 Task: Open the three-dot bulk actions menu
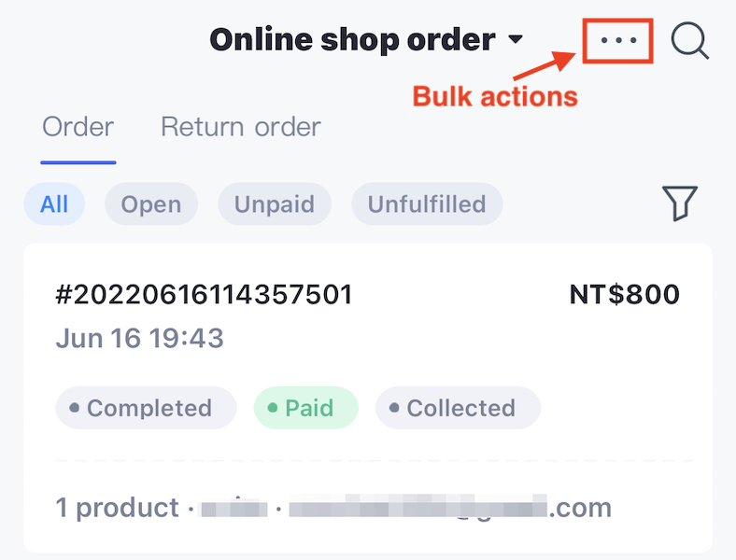[x=618, y=40]
